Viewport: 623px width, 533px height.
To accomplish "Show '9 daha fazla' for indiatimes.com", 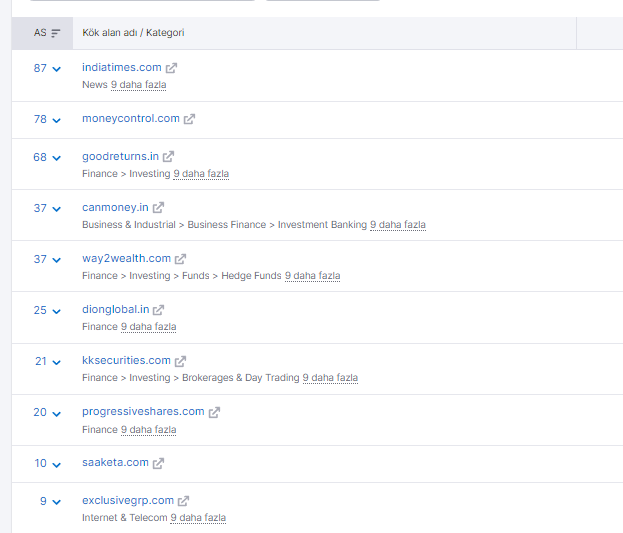I will pos(139,85).
